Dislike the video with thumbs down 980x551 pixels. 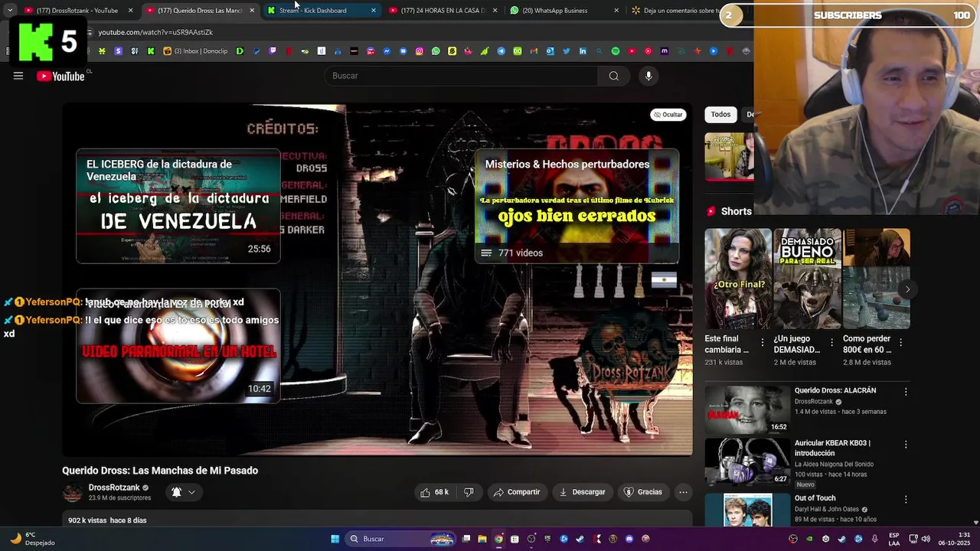469,492
